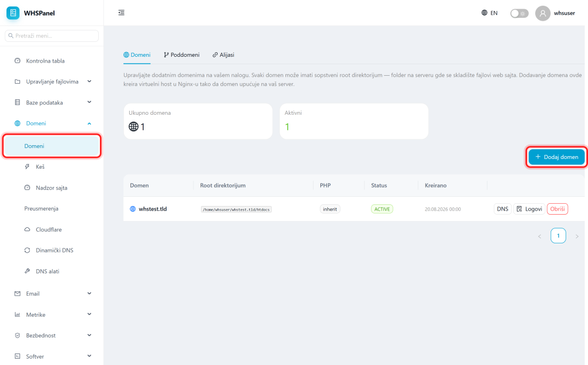Click the Bezbednost shield icon

tap(17, 335)
